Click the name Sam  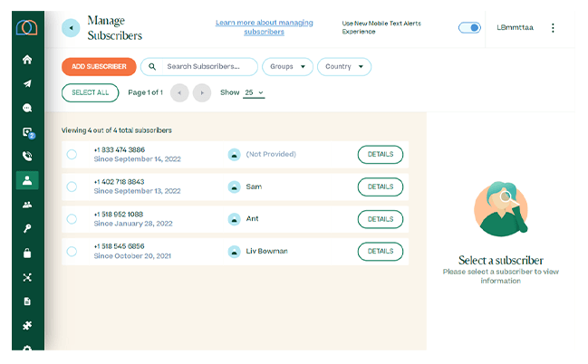point(254,187)
